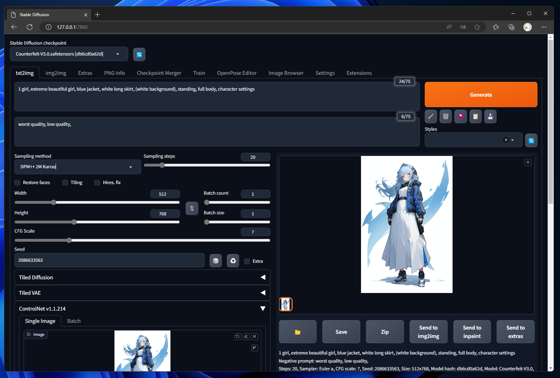This screenshot has height=378, width=560.
Task: Click the negative prompt text box
Action: (217, 131)
